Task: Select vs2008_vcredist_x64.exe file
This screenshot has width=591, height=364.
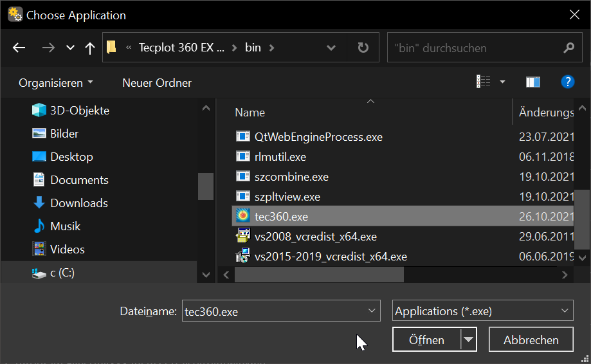Action: [x=316, y=237]
